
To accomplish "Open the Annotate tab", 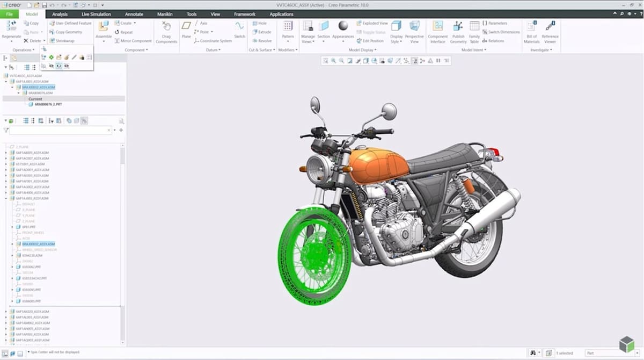I will point(134,14).
